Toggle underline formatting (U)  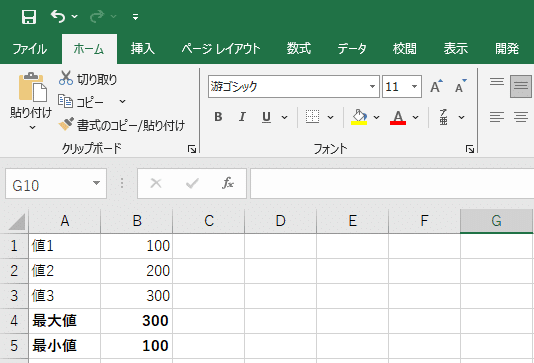coord(266,117)
